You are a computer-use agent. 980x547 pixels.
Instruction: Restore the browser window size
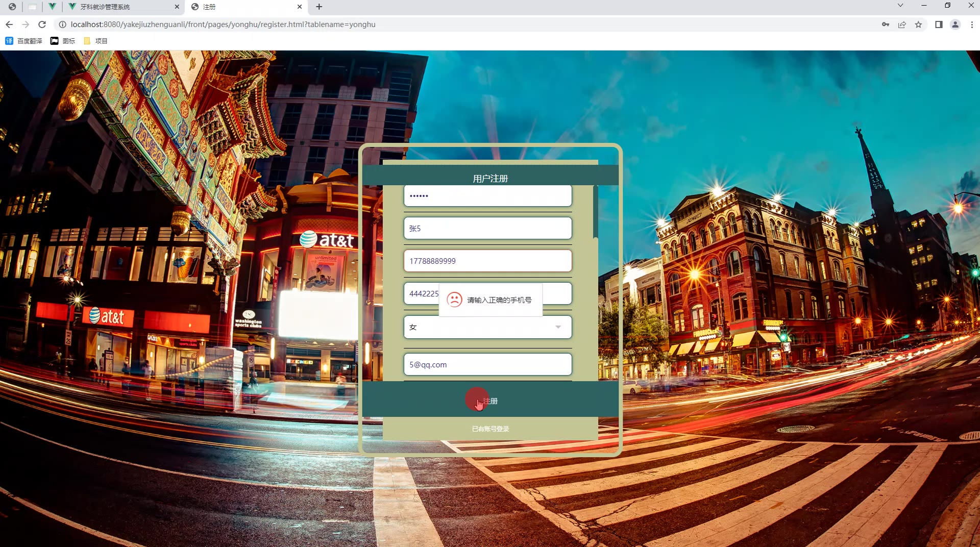[x=947, y=5]
